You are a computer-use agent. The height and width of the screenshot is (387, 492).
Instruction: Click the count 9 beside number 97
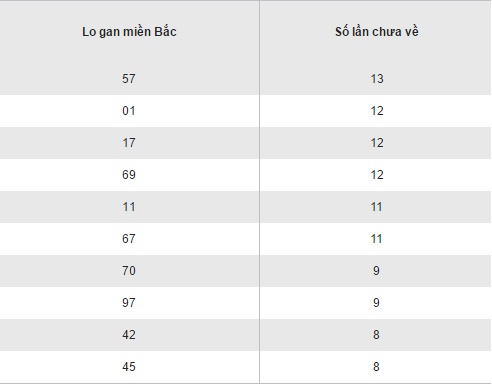click(x=377, y=303)
